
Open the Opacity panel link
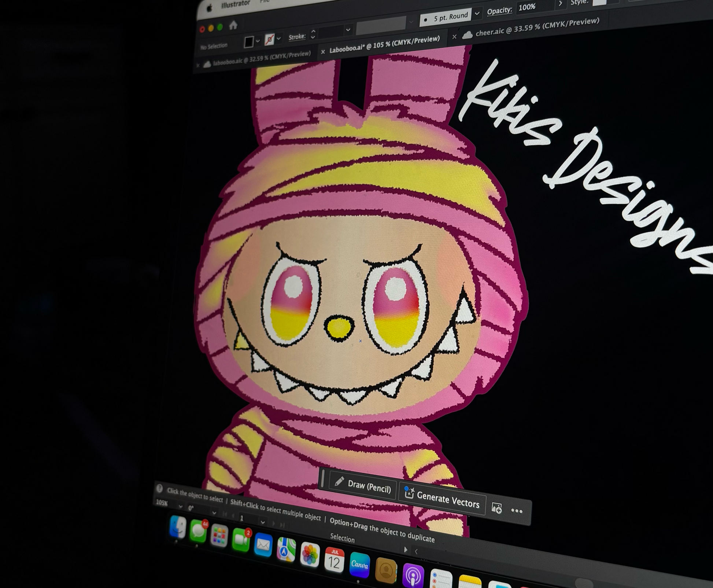(x=499, y=11)
